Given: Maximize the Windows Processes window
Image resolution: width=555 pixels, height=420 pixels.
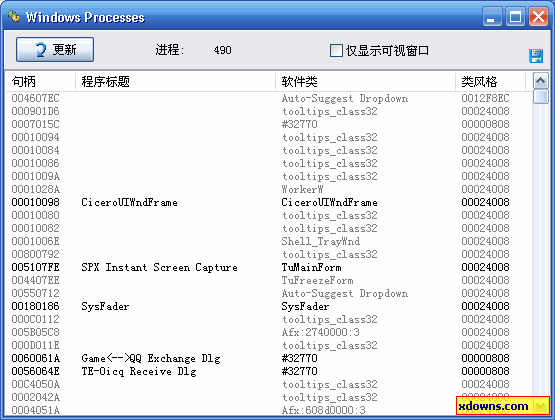Looking at the screenshot, I should click(x=515, y=17).
